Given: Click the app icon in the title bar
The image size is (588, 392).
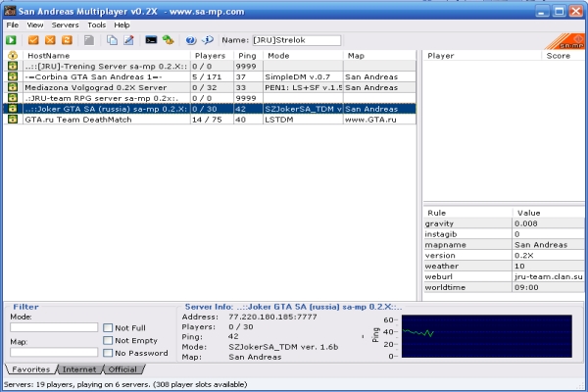Looking at the screenshot, I should coord(10,11).
